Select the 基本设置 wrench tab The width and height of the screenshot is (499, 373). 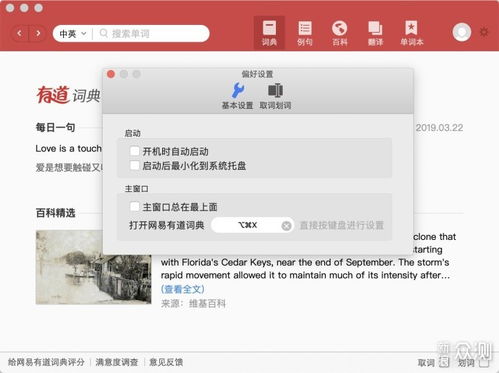tap(237, 96)
